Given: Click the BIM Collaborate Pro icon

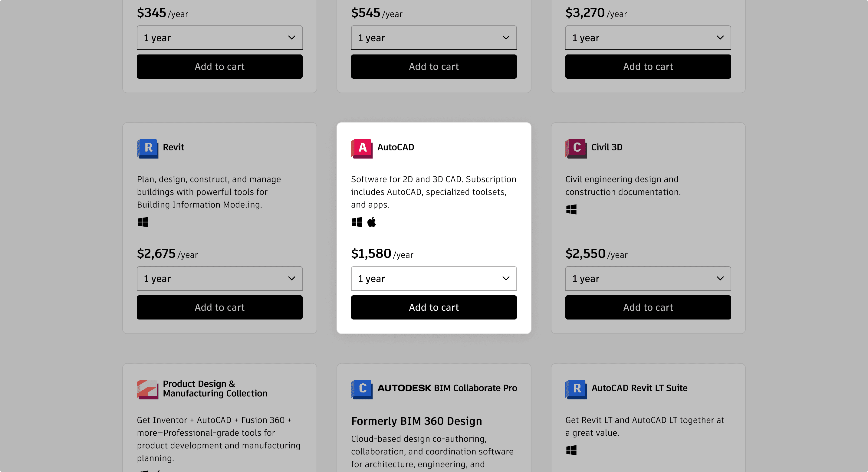Looking at the screenshot, I should 362,389.
